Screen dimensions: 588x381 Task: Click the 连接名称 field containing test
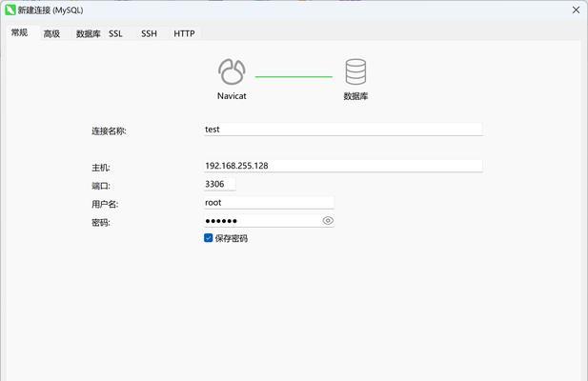343,130
